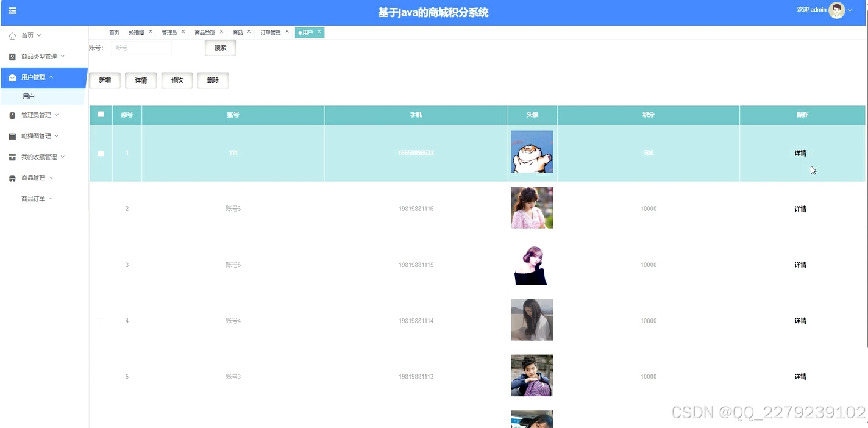The image size is (868, 428).
Task: Click the 账号 search input field
Action: 140,47
